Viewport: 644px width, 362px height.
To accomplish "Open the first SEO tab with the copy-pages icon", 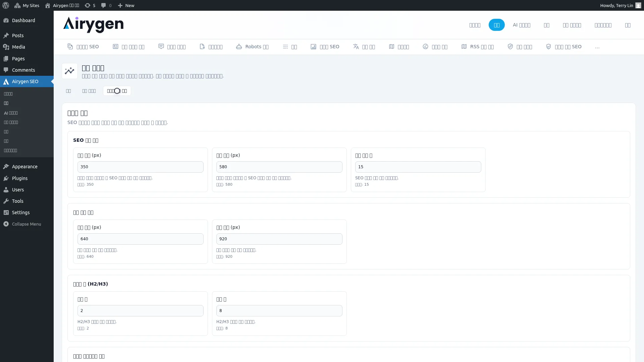I will click(x=83, y=47).
